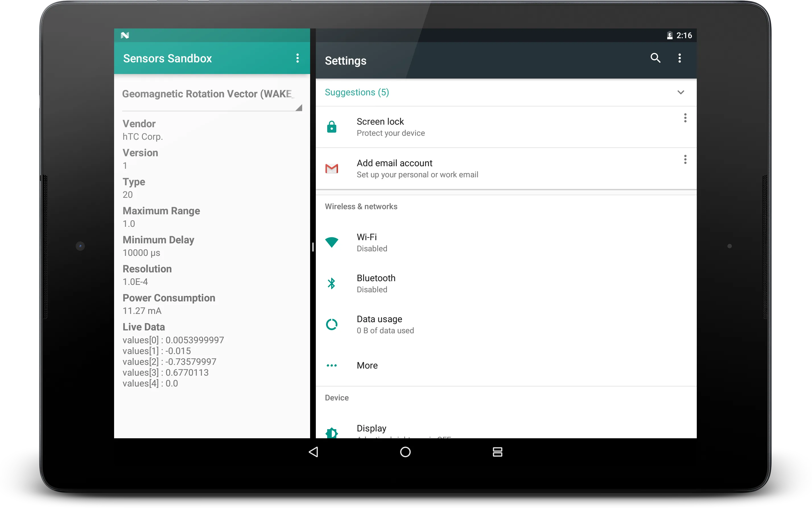
Task: Collapse the Suggestions (5) chevron
Action: (x=681, y=92)
